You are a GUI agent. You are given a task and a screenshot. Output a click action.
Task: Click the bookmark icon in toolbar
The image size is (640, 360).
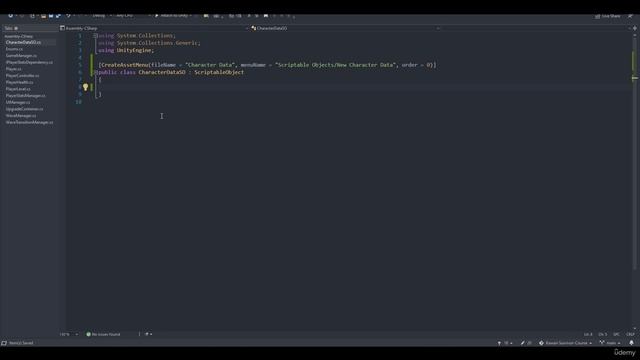266,16
